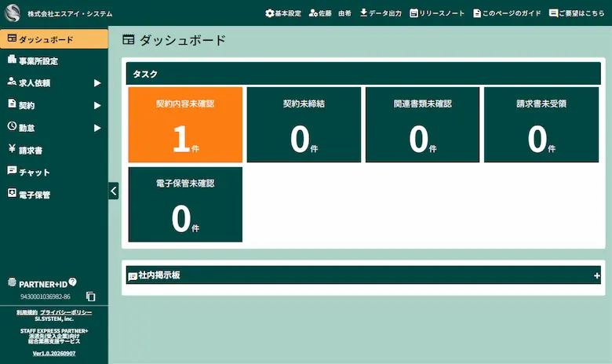Click the company logo at top left
The image size is (612, 364).
(13, 13)
